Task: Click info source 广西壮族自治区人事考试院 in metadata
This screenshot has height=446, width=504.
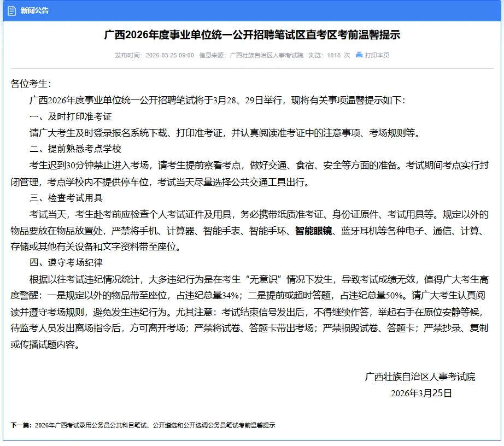Action: pos(266,55)
